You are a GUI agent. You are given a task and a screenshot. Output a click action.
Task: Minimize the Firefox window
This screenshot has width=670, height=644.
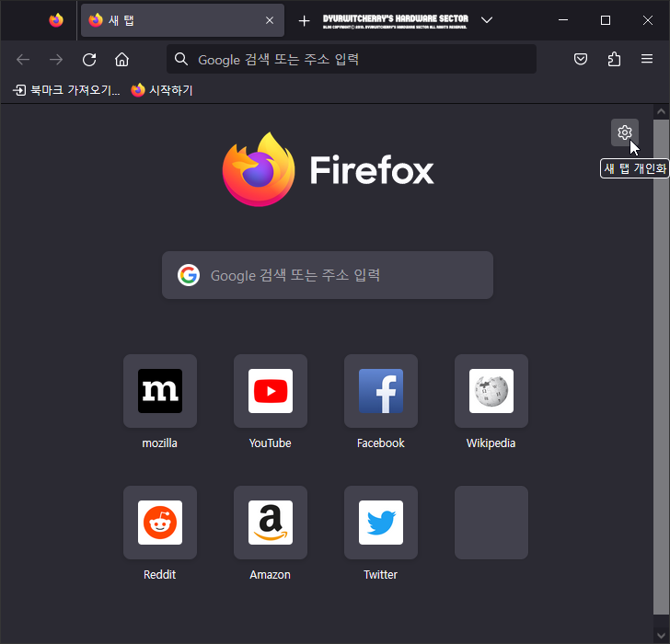point(563,20)
